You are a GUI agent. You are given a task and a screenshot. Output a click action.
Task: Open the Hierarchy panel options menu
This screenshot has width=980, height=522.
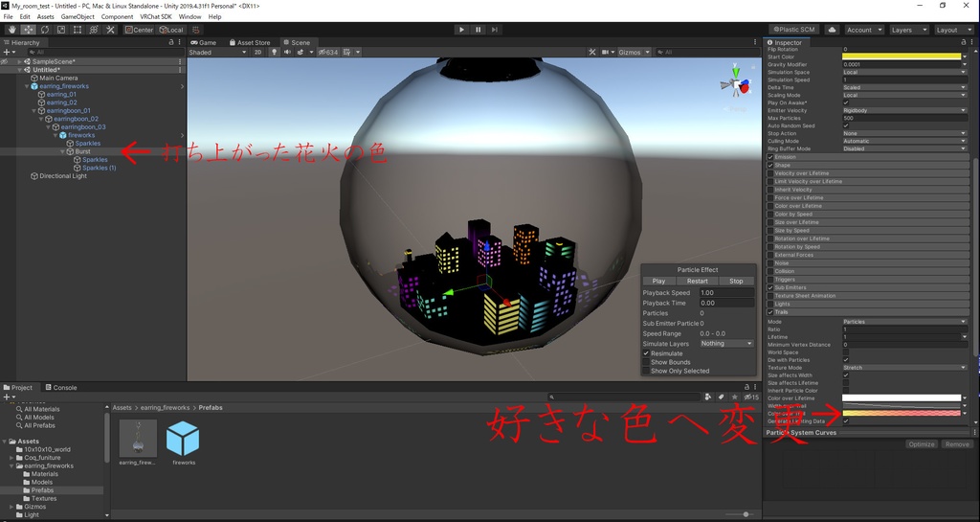point(180,42)
